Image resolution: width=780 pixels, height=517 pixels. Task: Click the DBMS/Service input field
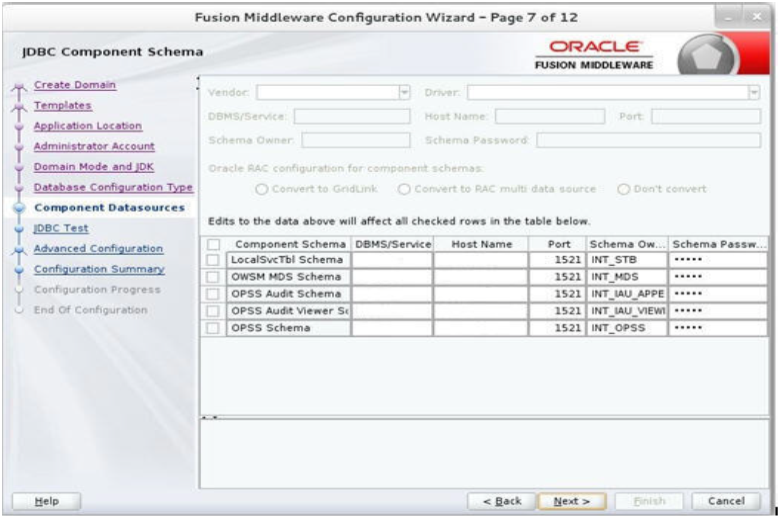click(x=352, y=116)
